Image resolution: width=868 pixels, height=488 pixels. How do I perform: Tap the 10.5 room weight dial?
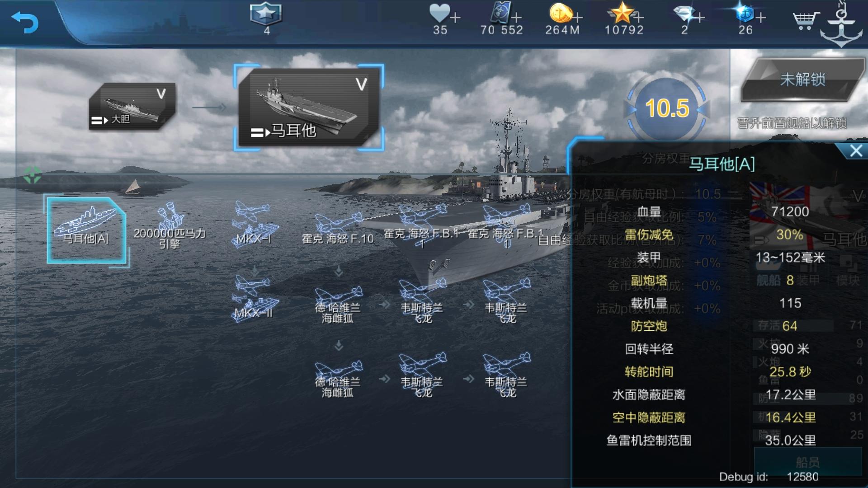pyautogui.click(x=667, y=108)
